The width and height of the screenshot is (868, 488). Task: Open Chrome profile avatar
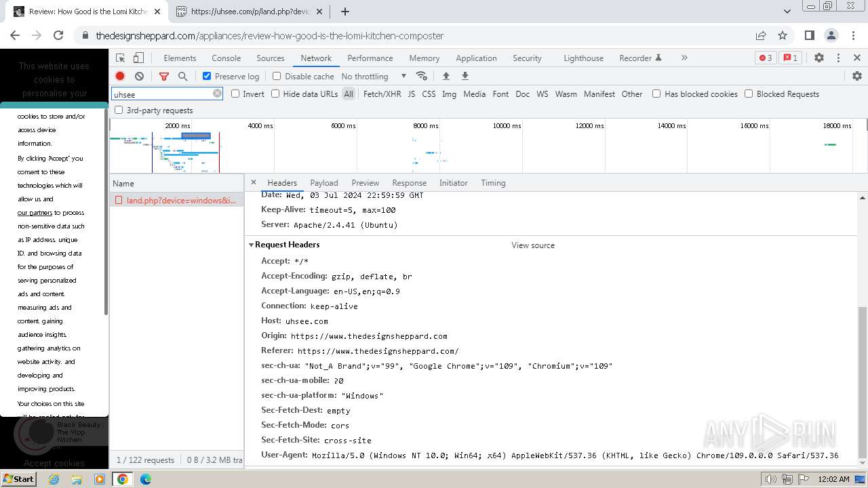(x=831, y=35)
